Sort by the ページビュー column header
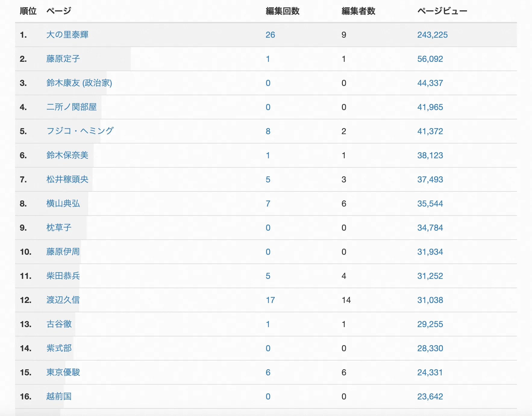 (442, 11)
